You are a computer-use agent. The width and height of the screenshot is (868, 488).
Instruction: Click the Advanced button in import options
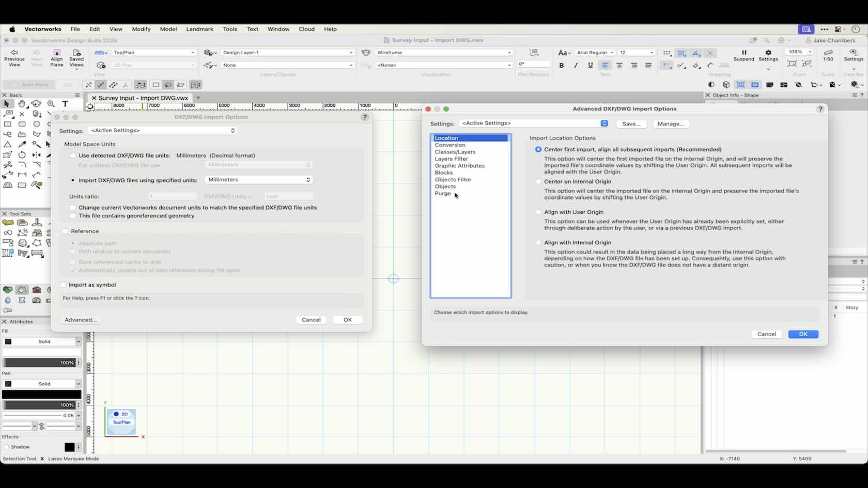click(81, 320)
